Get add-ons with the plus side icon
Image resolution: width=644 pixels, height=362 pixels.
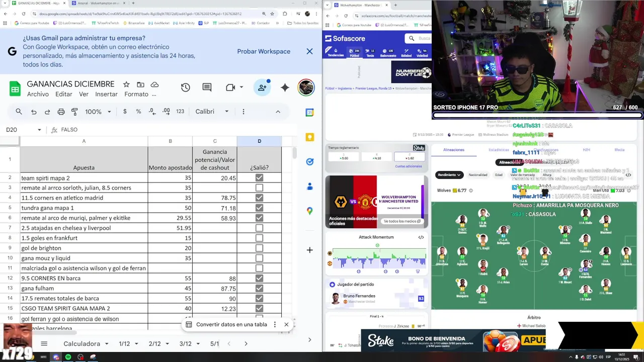[310, 250]
